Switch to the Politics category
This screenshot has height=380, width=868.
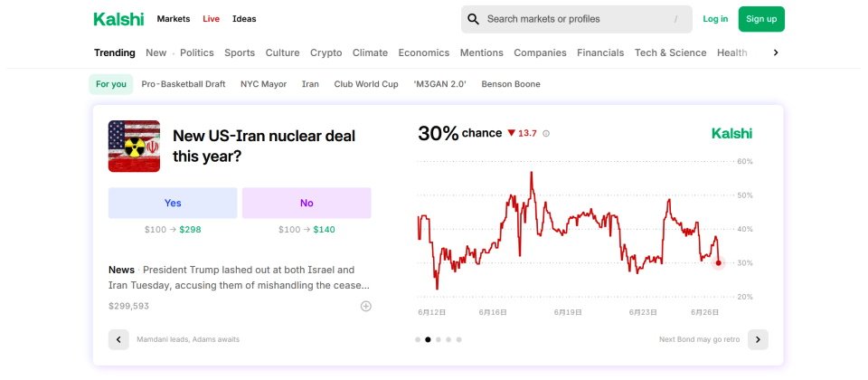click(197, 52)
